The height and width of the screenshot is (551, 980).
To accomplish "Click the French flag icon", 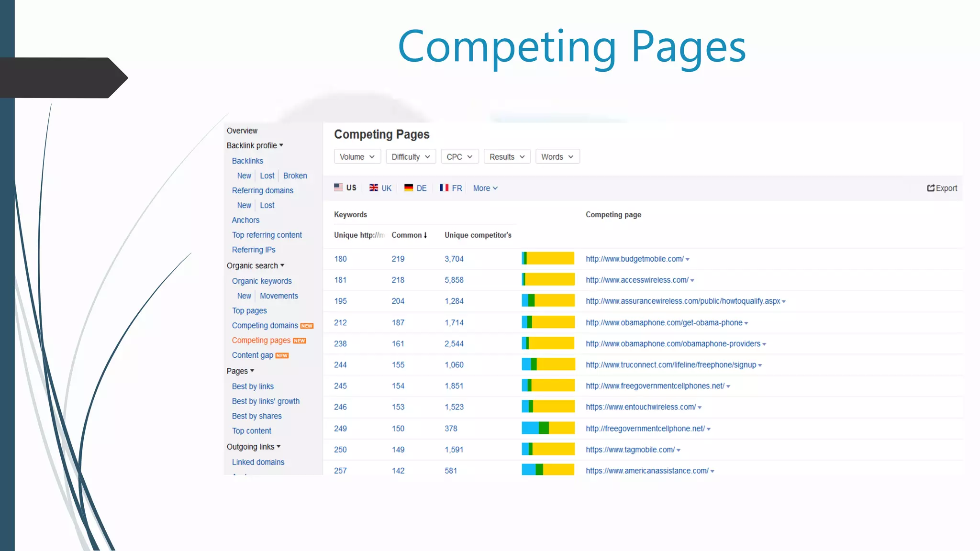I will [x=444, y=188].
